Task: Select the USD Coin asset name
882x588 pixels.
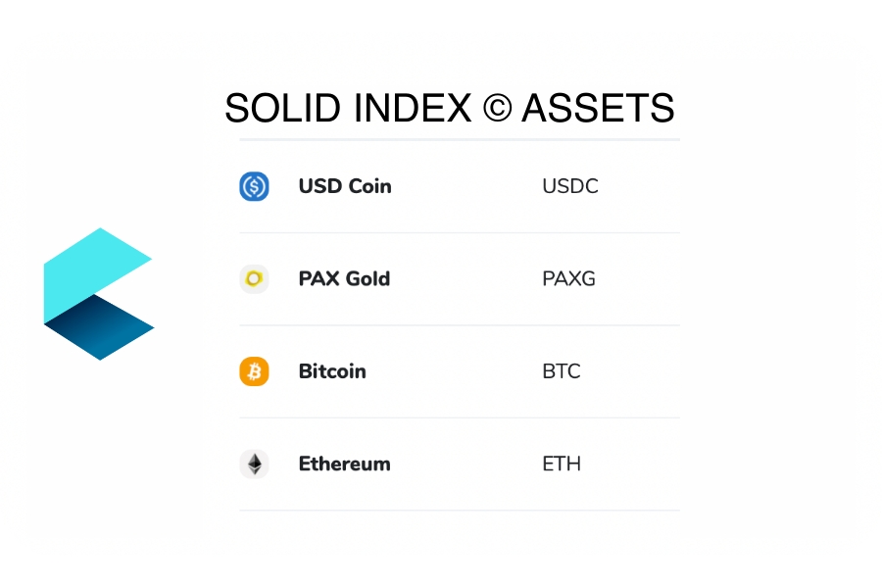Action: 345,186
